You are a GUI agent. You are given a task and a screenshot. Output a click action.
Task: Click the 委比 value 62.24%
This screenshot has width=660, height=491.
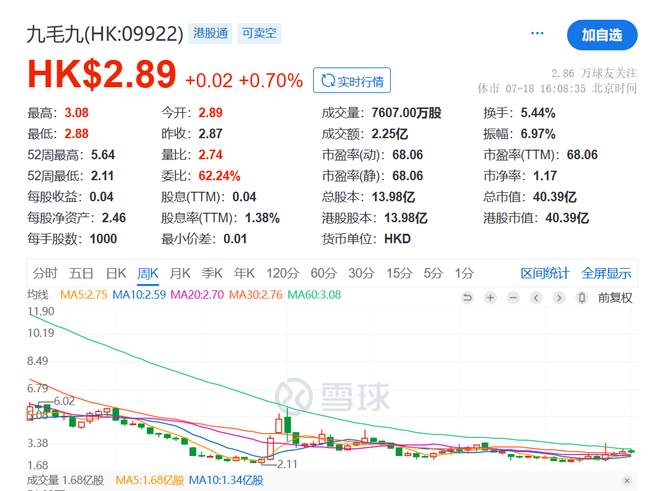point(219,176)
